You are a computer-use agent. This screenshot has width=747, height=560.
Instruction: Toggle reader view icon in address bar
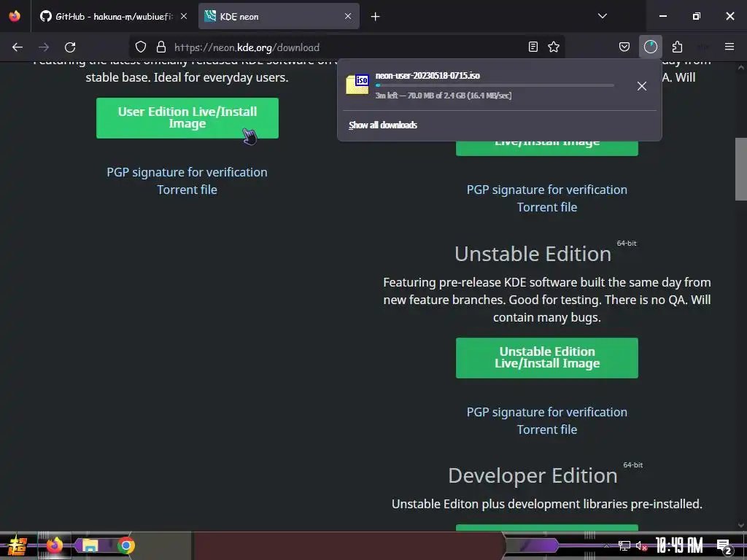click(x=533, y=47)
